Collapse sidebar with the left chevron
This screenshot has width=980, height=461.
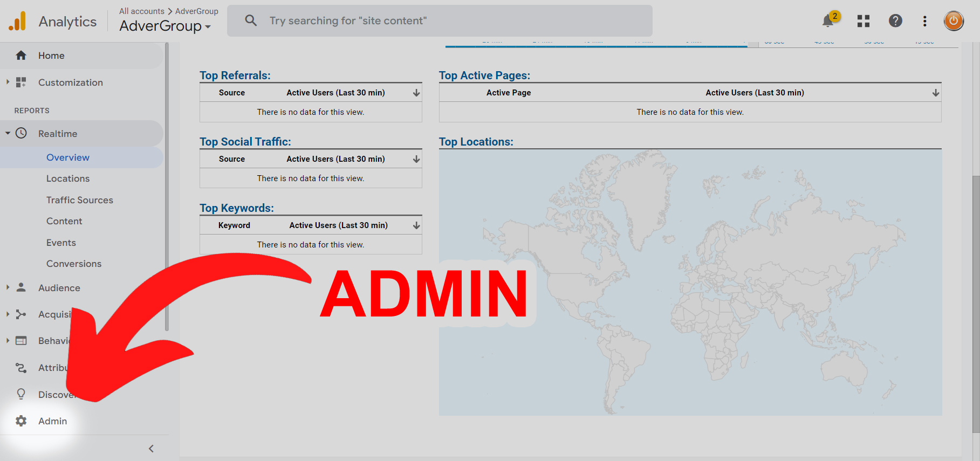(x=152, y=449)
